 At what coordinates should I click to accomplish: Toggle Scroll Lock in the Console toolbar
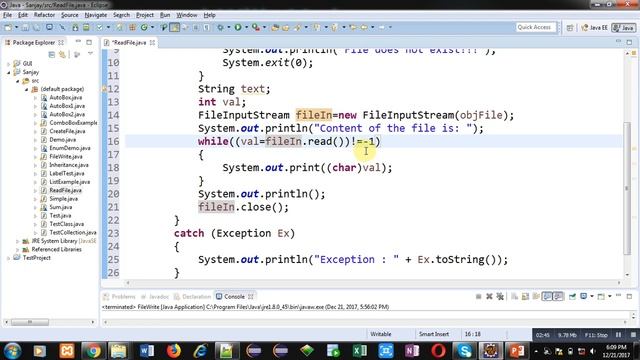[x=525, y=296]
